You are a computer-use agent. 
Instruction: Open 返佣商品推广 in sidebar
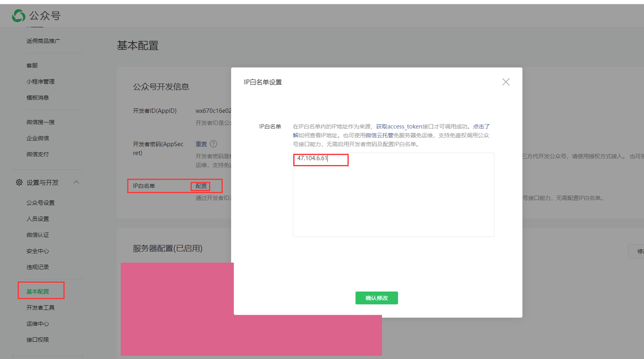point(43,41)
